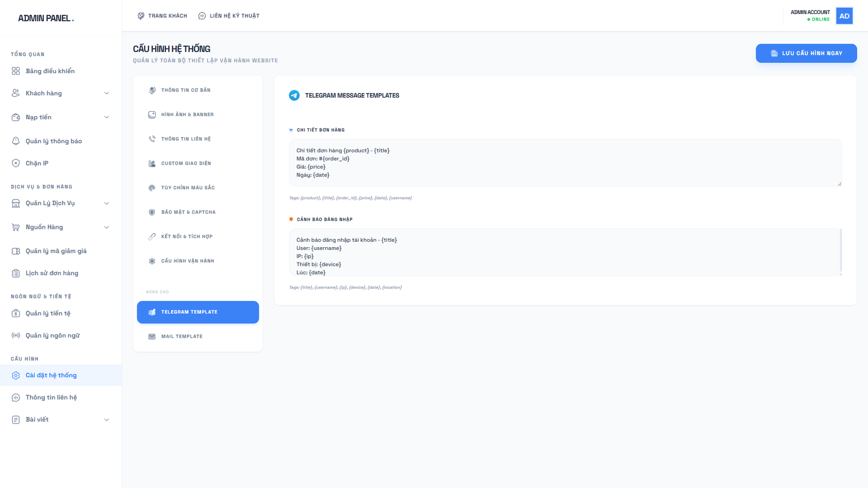Click the AD admin avatar
Screen dimensions: 868x488
(844, 16)
